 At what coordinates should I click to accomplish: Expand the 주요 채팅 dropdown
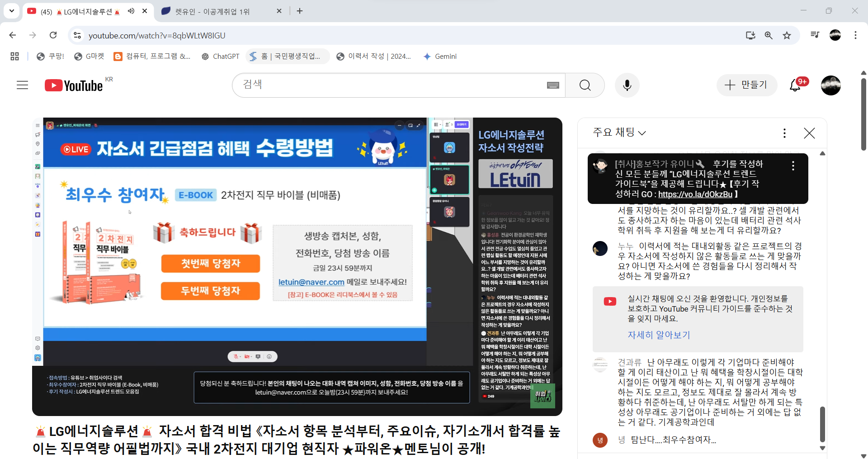click(619, 132)
